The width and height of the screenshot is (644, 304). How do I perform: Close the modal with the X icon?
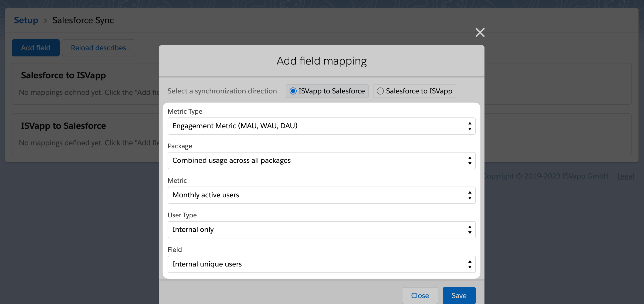[480, 32]
